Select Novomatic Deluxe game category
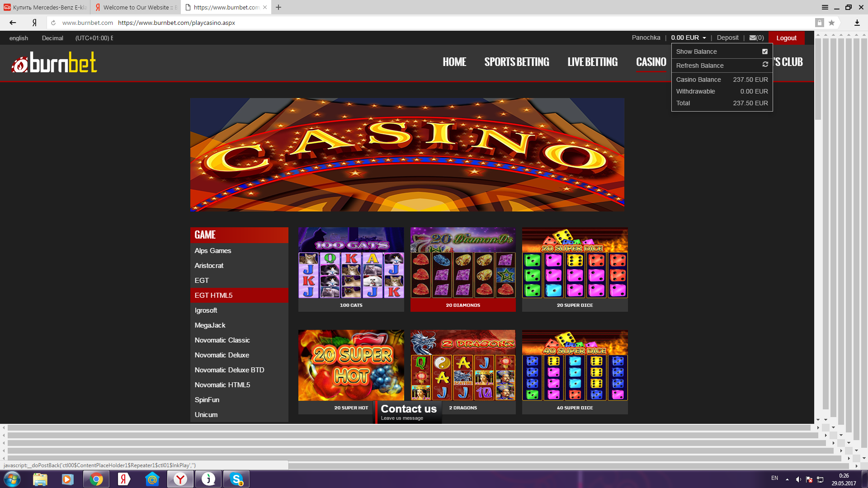Screen dimensions: 868x488 tap(222, 355)
